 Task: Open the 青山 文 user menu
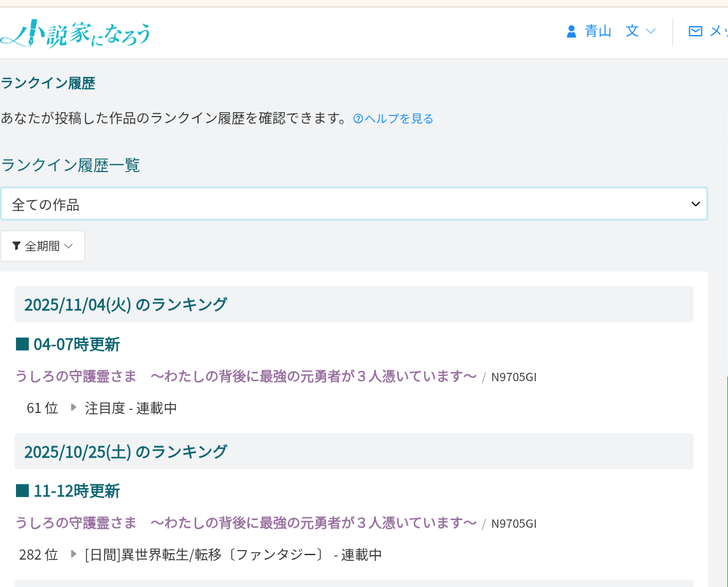click(611, 31)
